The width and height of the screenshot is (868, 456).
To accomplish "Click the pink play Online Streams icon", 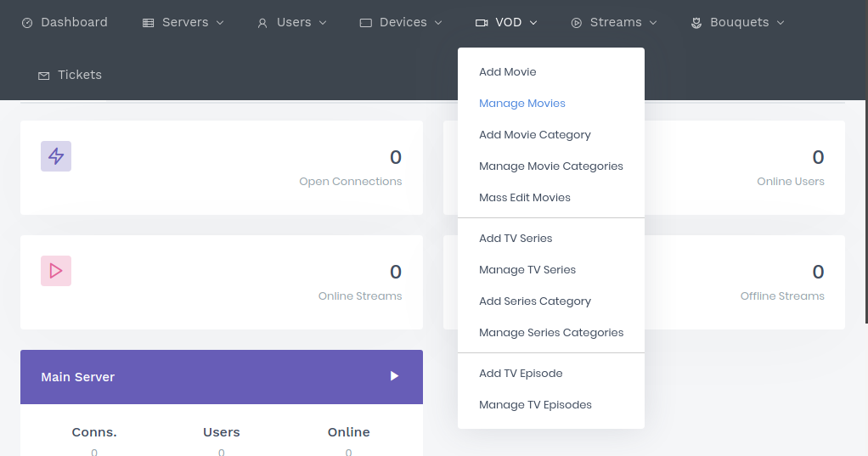I will 56,271.
